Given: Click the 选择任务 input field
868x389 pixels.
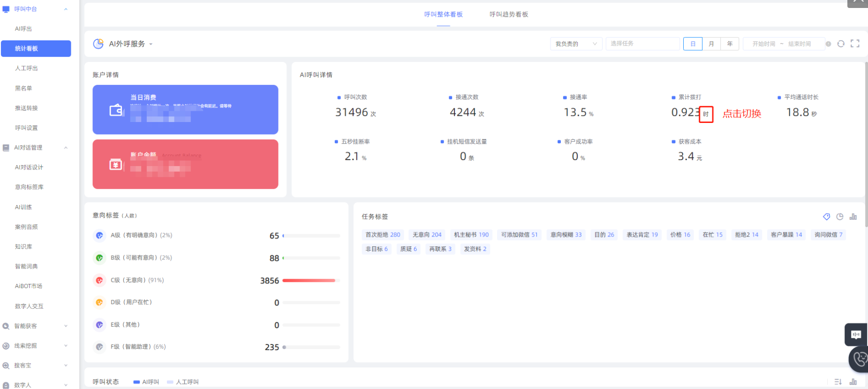Looking at the screenshot, I should pyautogui.click(x=642, y=44).
